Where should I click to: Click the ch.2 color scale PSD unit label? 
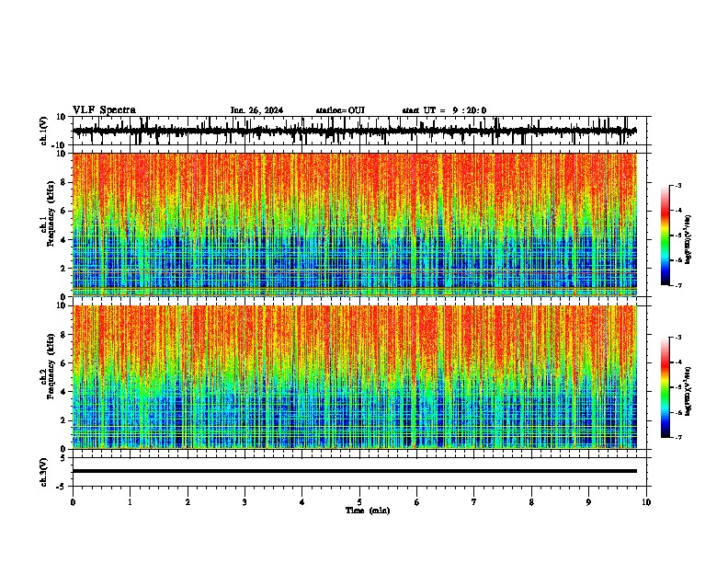(x=688, y=392)
